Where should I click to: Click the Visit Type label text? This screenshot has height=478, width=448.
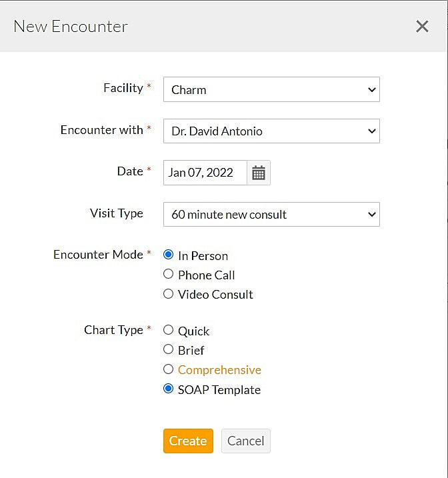tap(117, 213)
